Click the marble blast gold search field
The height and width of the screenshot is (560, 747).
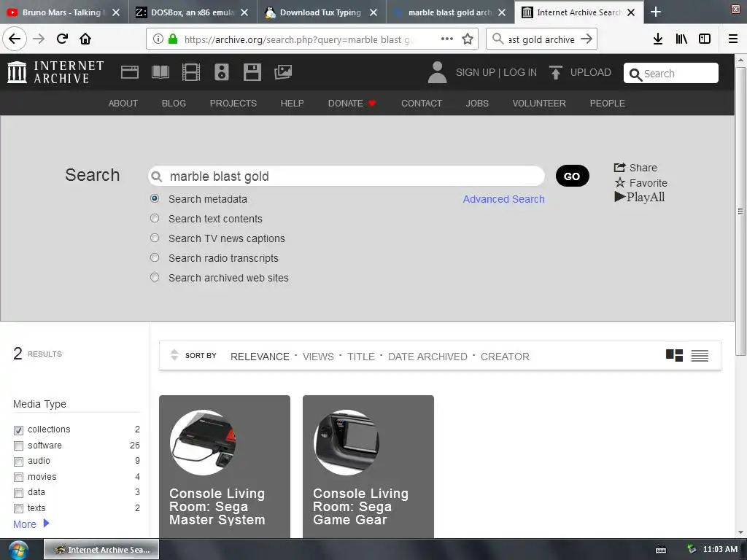(x=347, y=176)
